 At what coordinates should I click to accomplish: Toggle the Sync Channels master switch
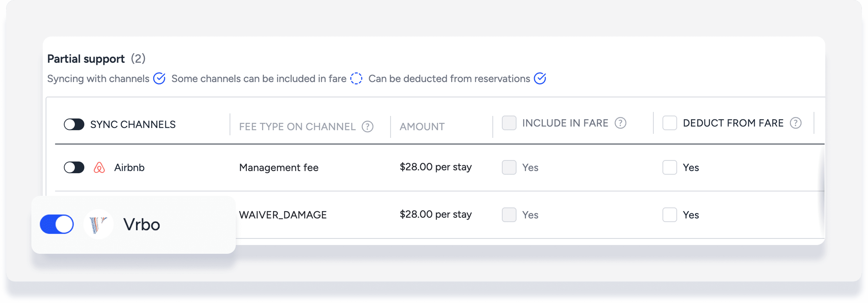(x=74, y=124)
